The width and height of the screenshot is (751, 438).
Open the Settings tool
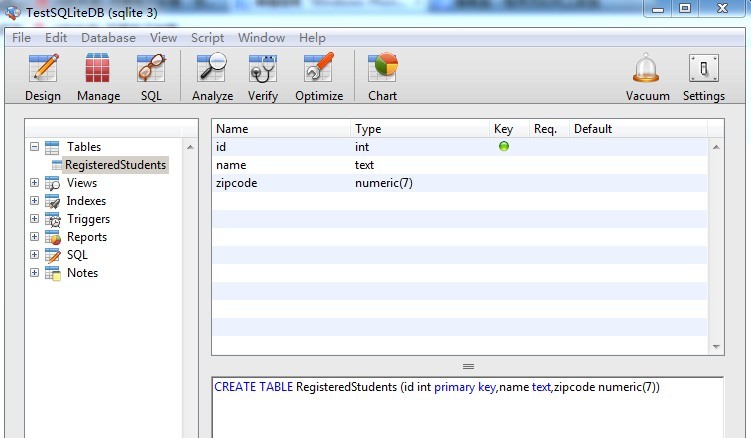[704, 77]
